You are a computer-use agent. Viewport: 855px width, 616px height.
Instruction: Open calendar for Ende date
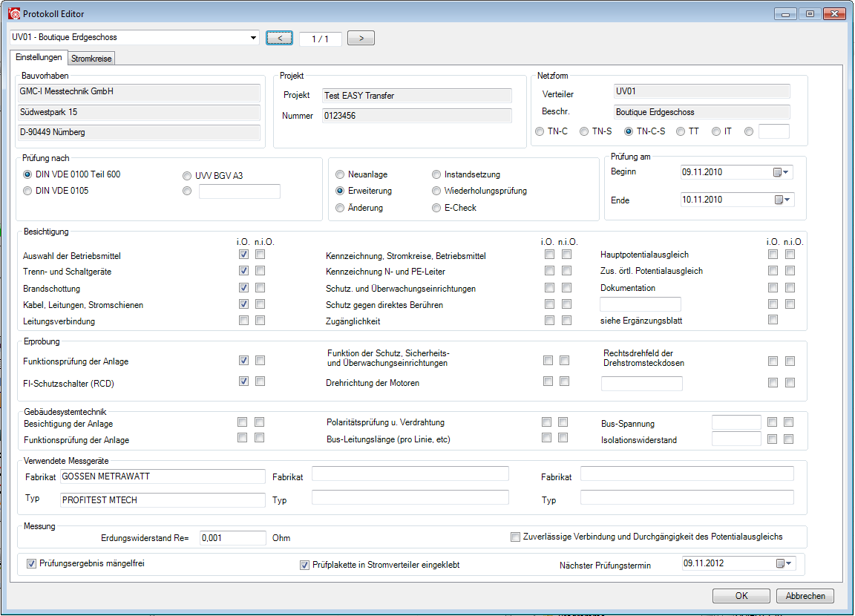(782, 200)
